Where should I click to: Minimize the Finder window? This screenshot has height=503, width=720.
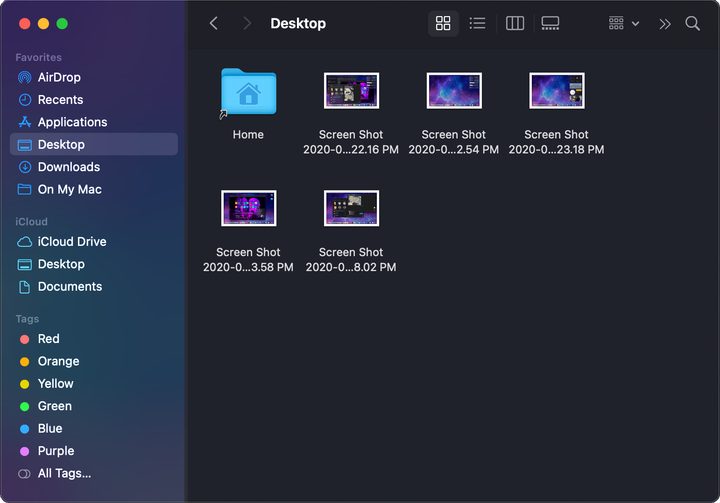(44, 23)
